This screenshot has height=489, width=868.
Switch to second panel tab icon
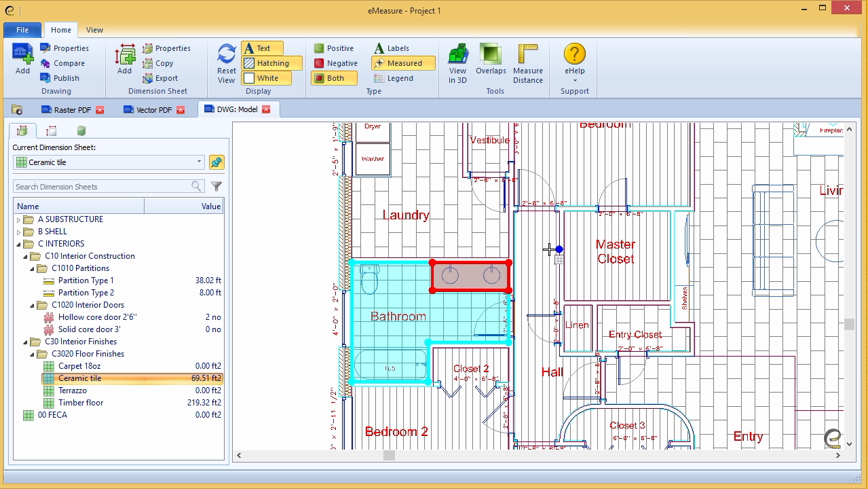51,131
